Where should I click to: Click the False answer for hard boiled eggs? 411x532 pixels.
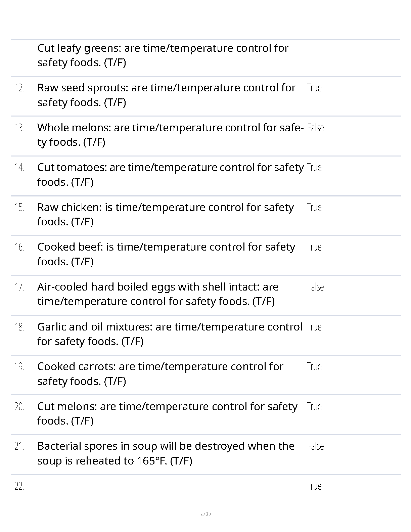315,287
